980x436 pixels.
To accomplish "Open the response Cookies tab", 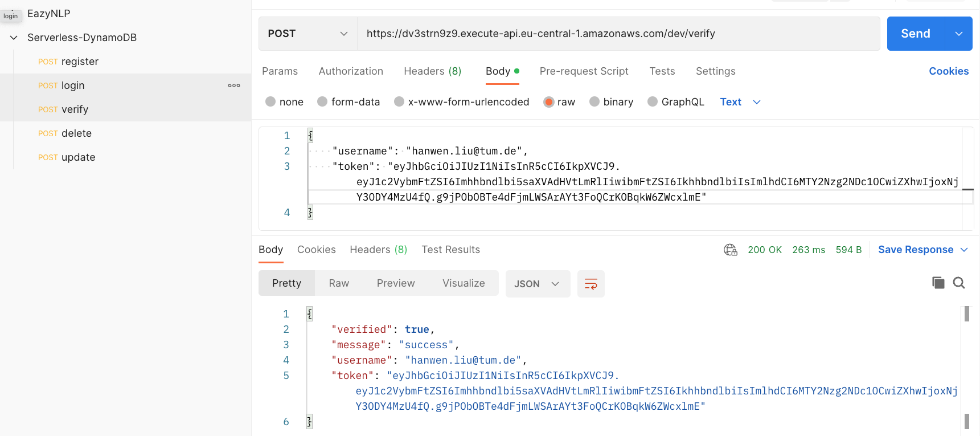I will pos(317,250).
